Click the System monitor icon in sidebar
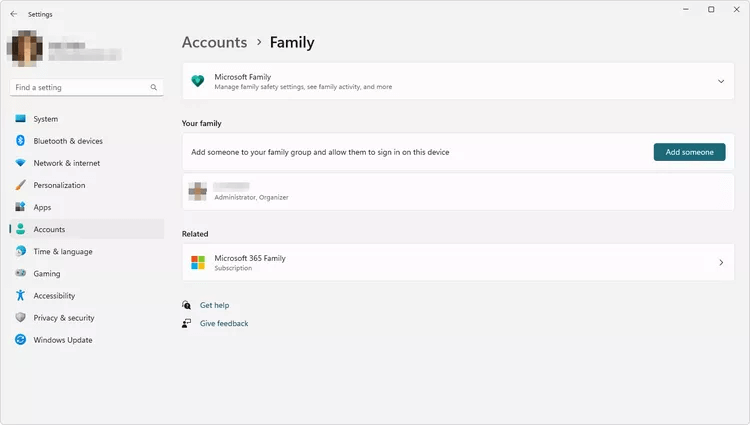This screenshot has height=425, width=750. point(20,119)
